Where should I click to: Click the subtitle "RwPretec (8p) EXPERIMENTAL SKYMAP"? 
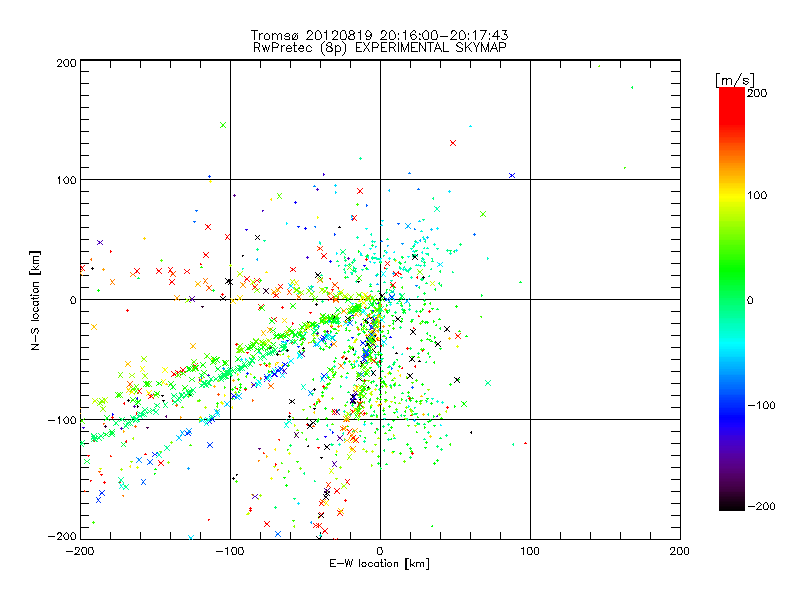click(x=379, y=48)
